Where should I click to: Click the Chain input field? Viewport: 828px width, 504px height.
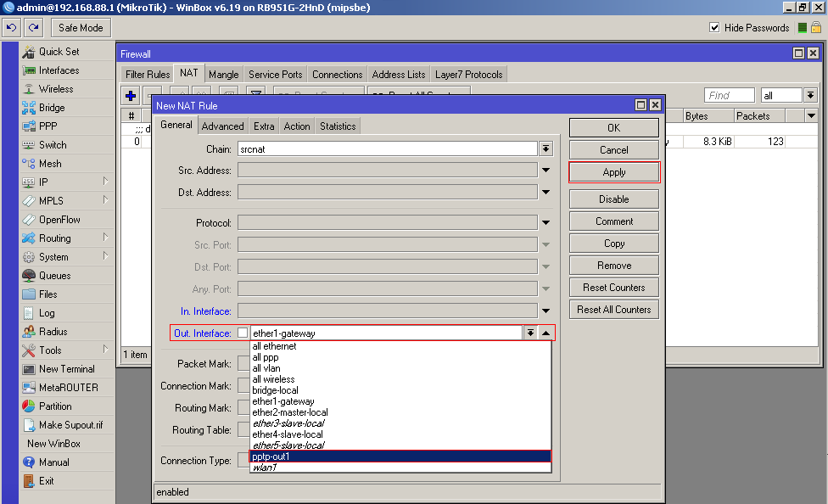(x=388, y=149)
